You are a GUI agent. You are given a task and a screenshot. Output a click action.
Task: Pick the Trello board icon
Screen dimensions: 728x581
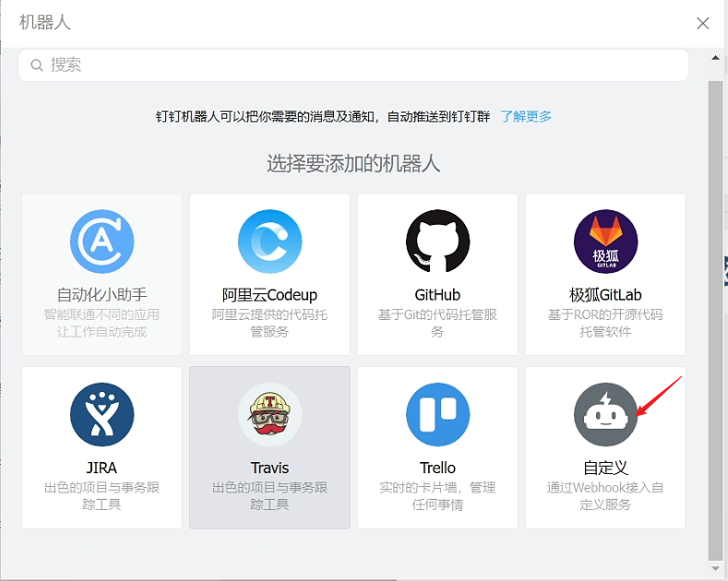click(x=438, y=414)
